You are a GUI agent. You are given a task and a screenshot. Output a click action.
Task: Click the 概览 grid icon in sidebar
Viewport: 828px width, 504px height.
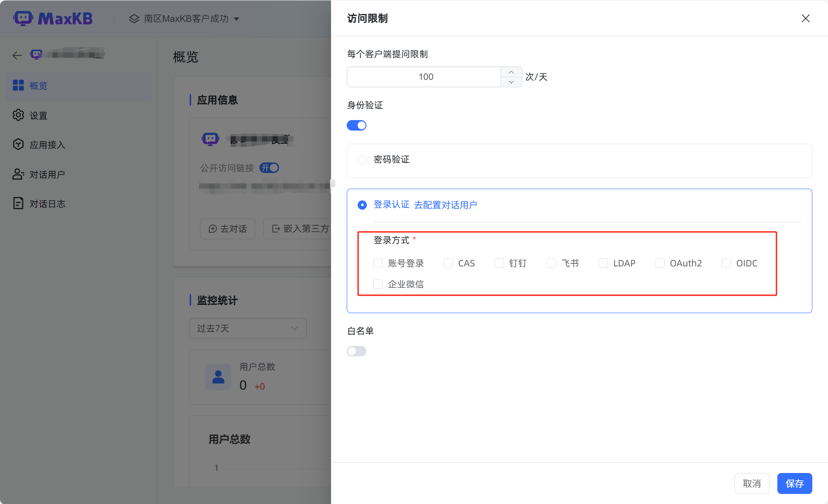click(18, 85)
